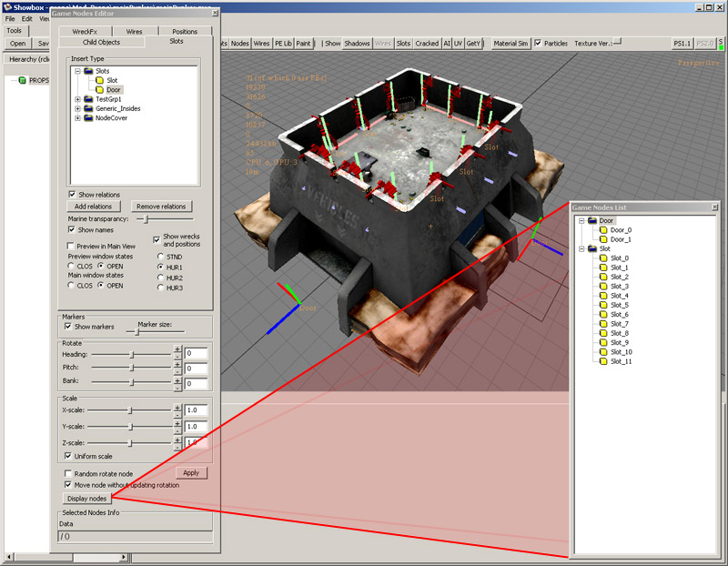Switch to the Positions tab

click(x=185, y=32)
